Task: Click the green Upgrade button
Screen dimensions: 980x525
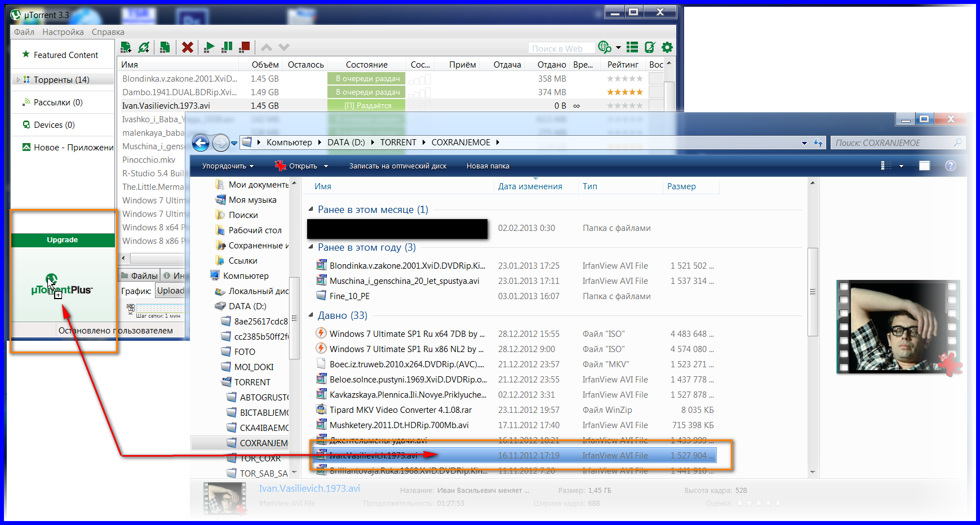Action: (x=63, y=240)
